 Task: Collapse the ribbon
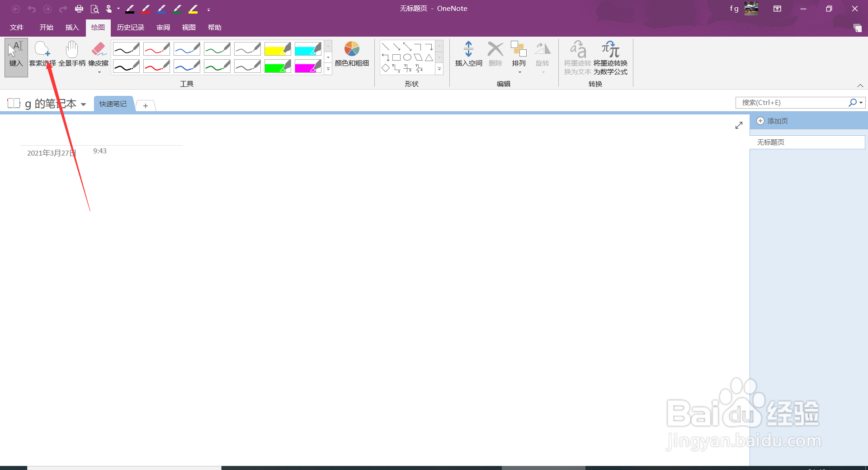coord(860,85)
